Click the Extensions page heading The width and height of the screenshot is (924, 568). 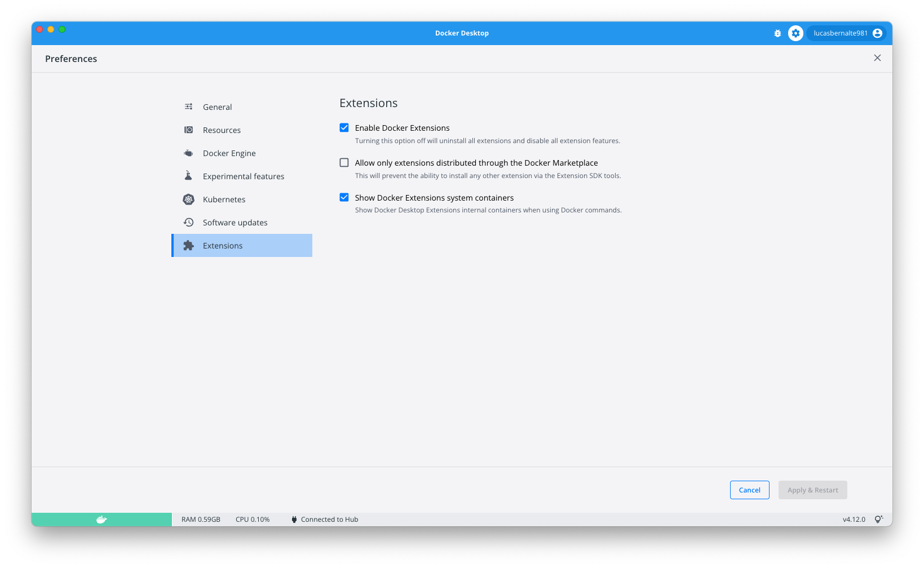click(x=368, y=103)
